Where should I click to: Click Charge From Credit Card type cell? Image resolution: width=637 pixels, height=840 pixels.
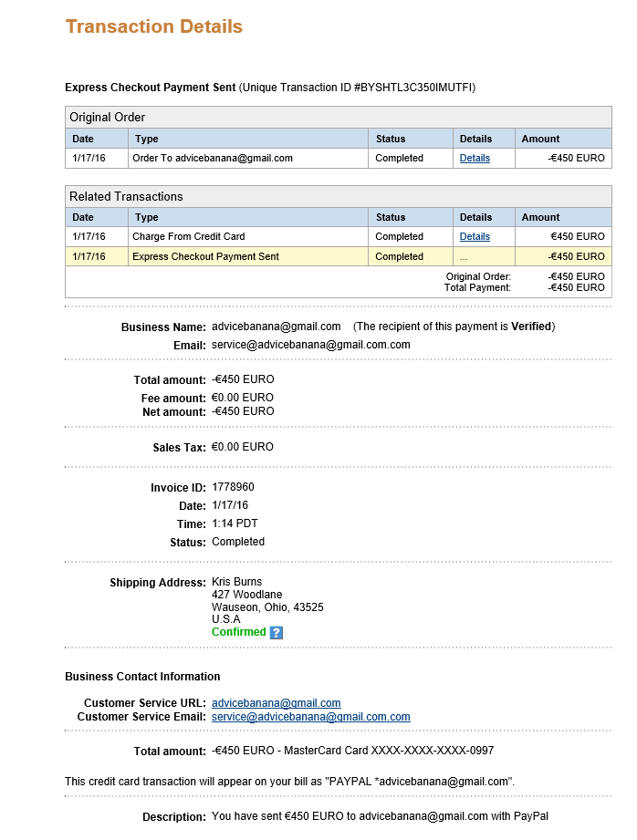[x=188, y=236]
